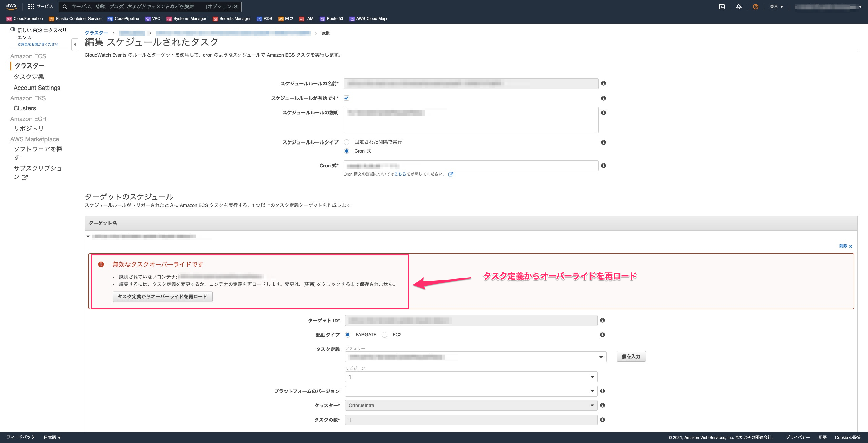This screenshot has height=443, width=868.
Task: Open Secrets Manager favorites shortcut
Action: 232,19
